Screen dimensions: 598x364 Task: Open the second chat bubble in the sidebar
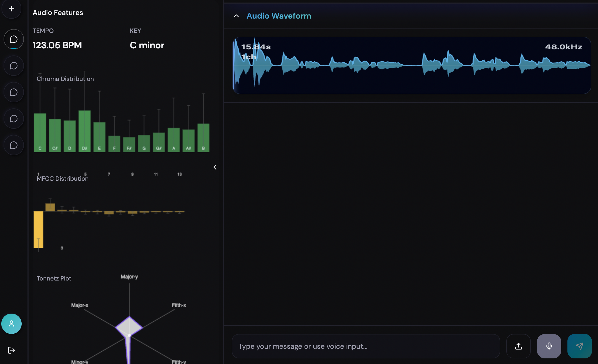point(13,65)
